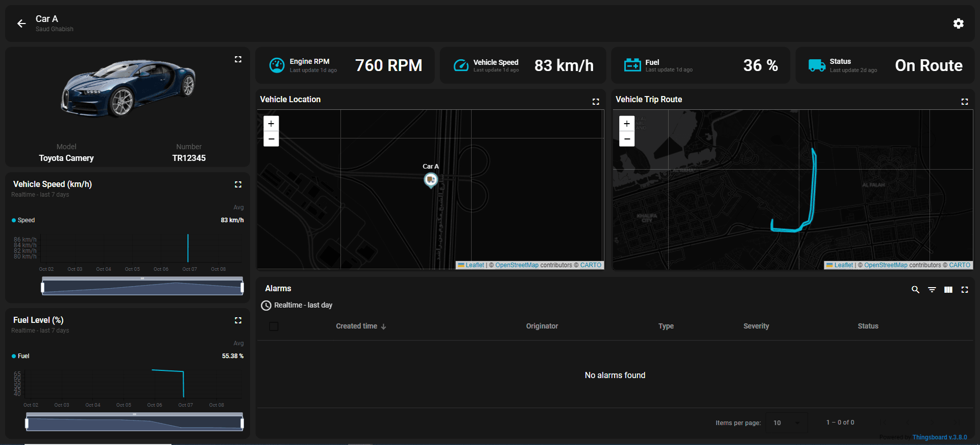
Task: Expand car image widget to fullscreen
Action: pyautogui.click(x=238, y=59)
